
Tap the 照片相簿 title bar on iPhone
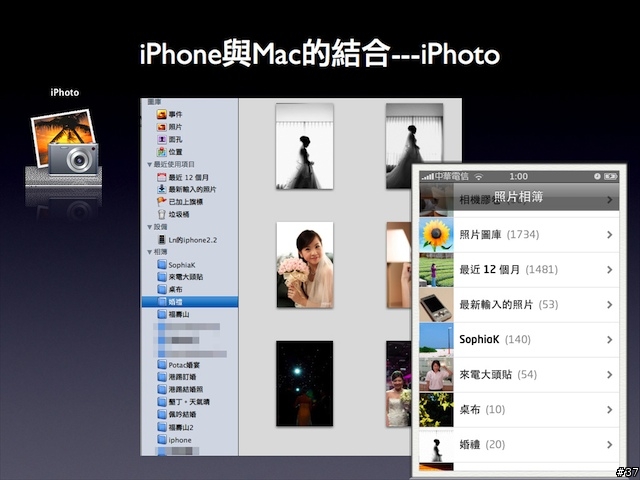(519, 197)
